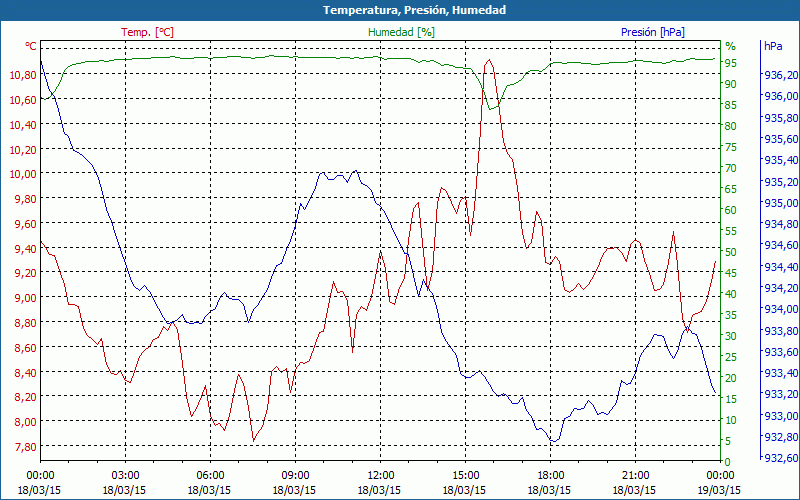This screenshot has width=800, height=500.
Task: Click the 934,20 pressure axis value
Action: (x=781, y=288)
